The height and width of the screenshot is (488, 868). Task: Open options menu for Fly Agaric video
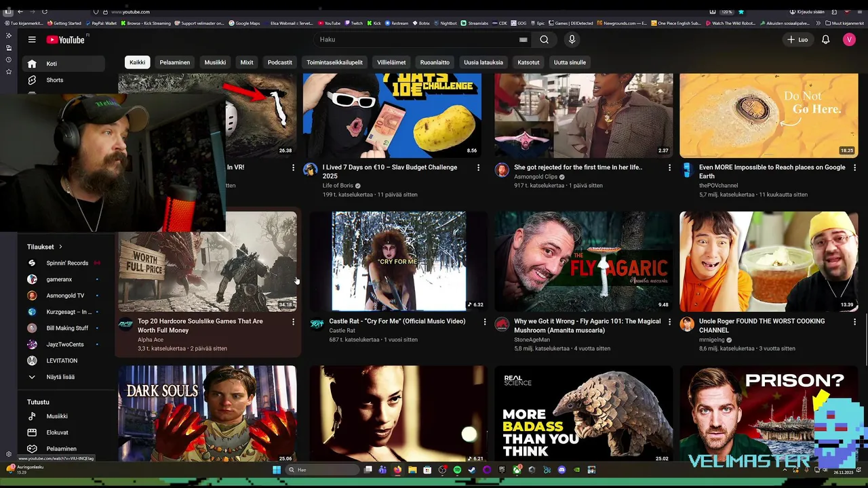[x=669, y=321]
